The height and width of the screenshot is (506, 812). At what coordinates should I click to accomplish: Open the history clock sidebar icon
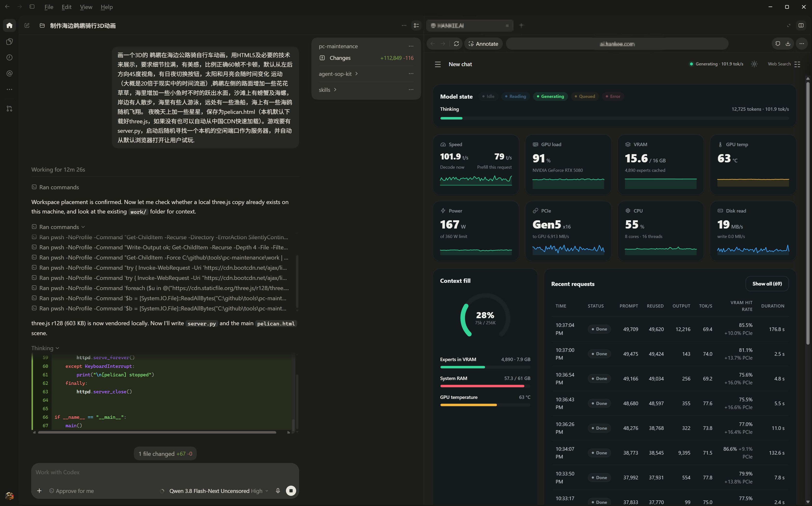[x=9, y=58]
